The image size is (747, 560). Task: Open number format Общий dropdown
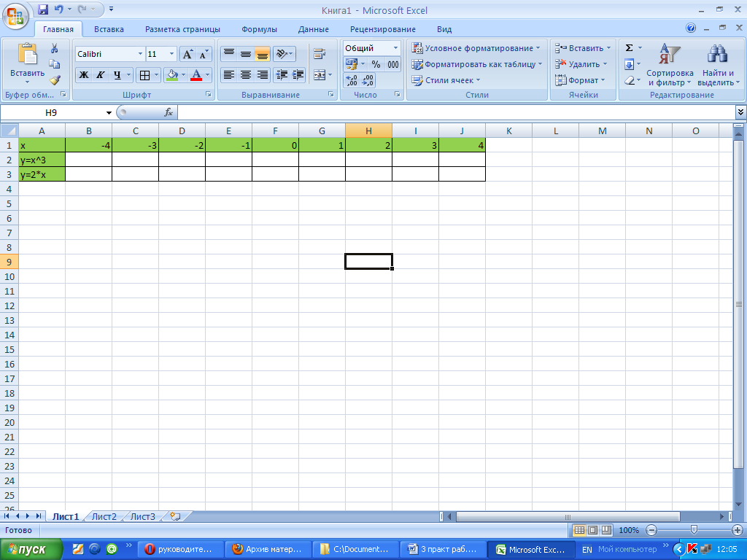[x=395, y=48]
